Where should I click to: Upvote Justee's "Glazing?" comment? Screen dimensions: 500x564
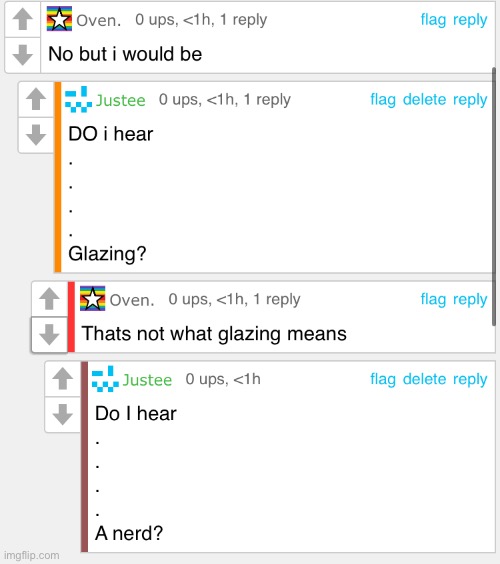coord(36,99)
